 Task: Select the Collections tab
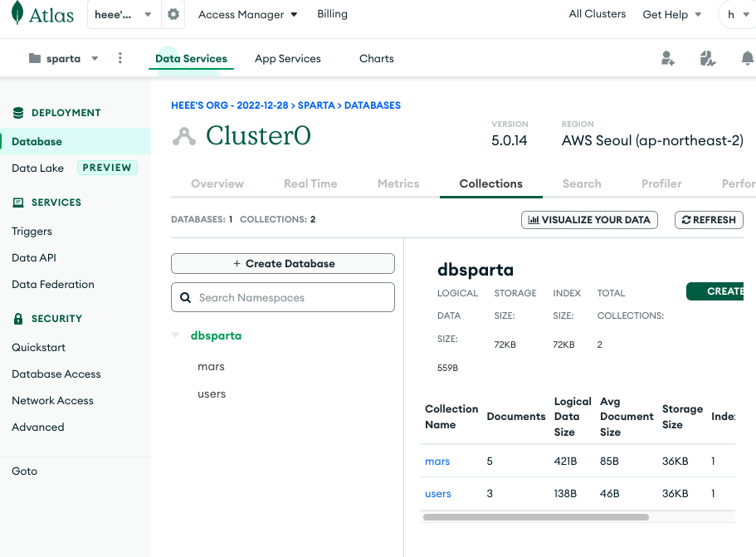pos(490,183)
